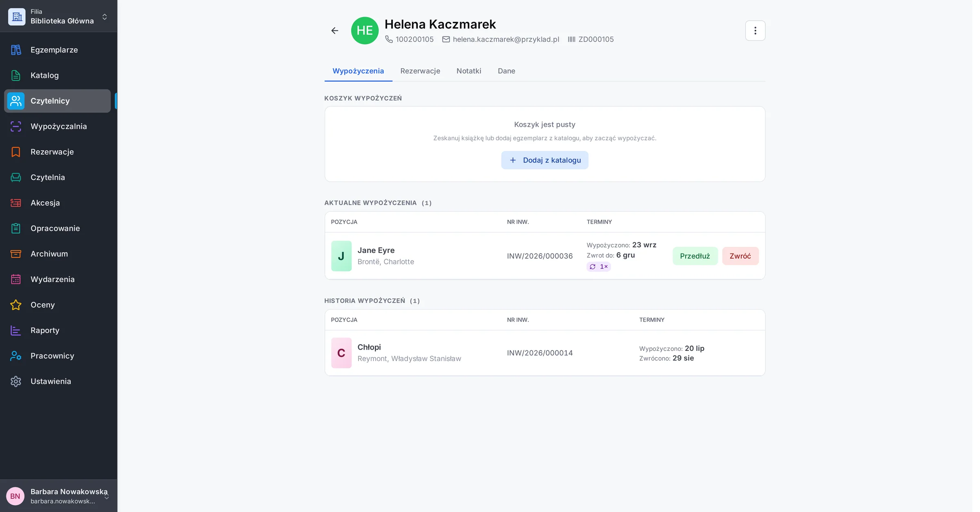This screenshot has height=512, width=980.
Task: Expand the Barbara Nowakowska user menu
Action: pyautogui.click(x=58, y=496)
